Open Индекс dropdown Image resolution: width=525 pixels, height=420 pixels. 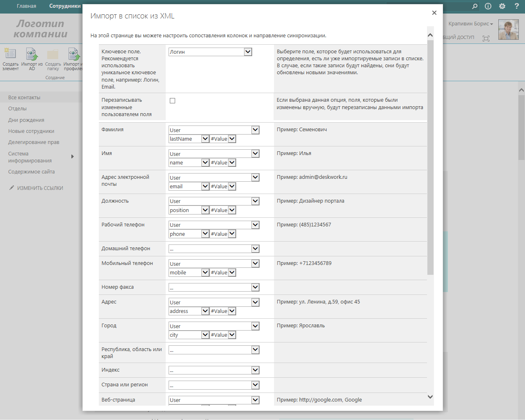pyautogui.click(x=214, y=370)
